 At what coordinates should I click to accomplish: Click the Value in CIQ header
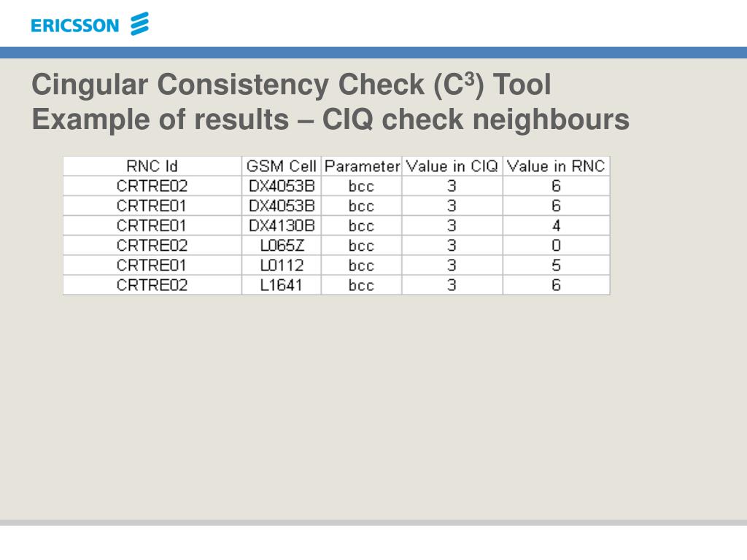tap(452, 166)
